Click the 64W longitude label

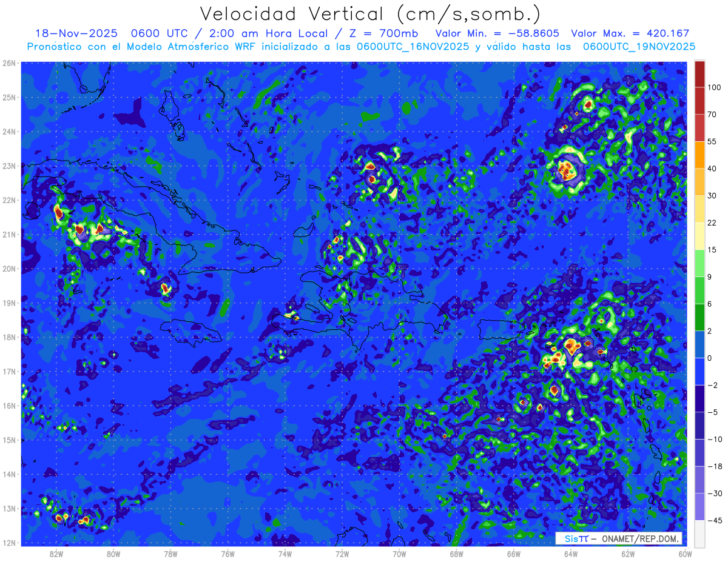571,554
